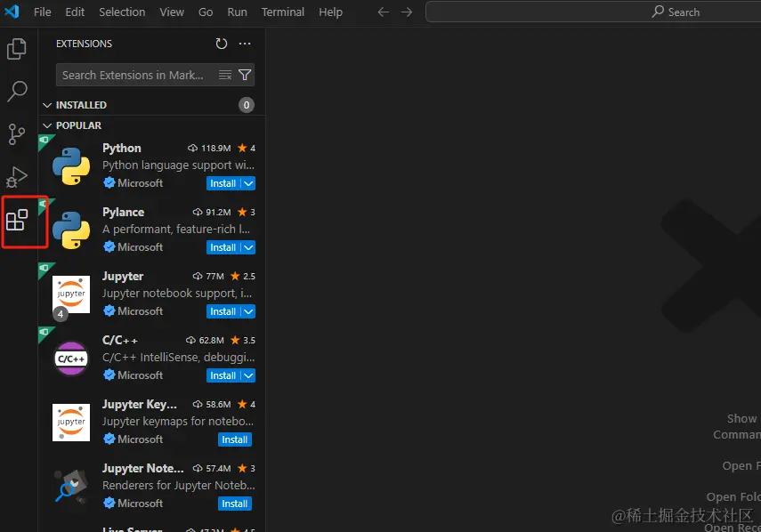Install the Jupyter Keymap extension
Image resolution: width=761 pixels, height=532 pixels.
click(x=235, y=439)
